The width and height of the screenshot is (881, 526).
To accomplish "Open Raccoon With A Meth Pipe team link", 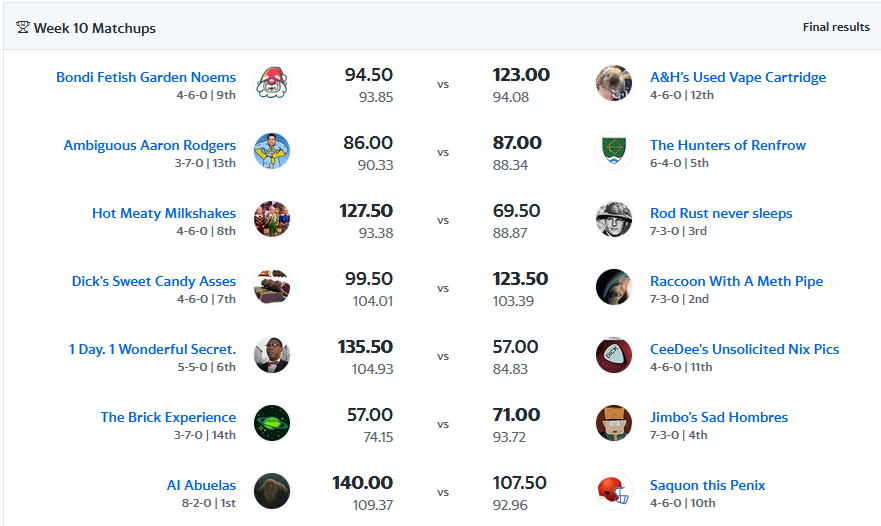I will 737,281.
